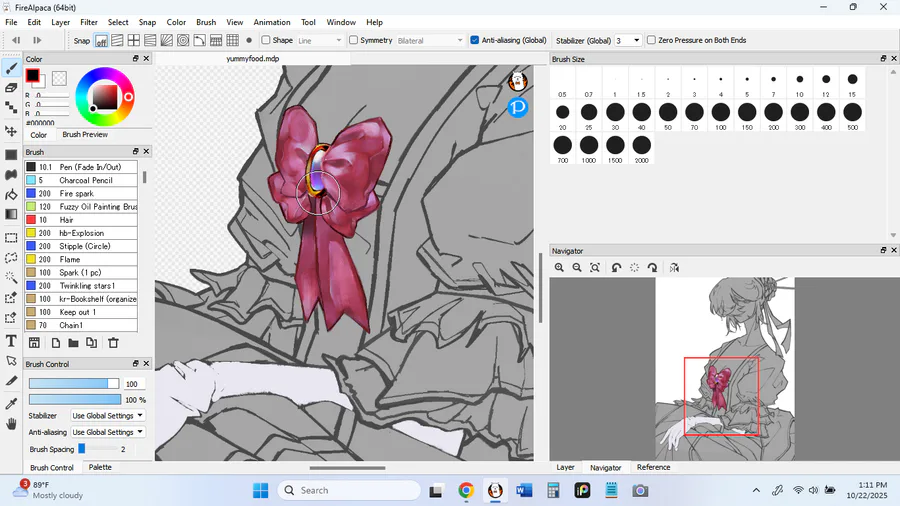Screen dimensions: 900x506
Task: Select the Brush tool in the left toolbar
Action: (11, 68)
